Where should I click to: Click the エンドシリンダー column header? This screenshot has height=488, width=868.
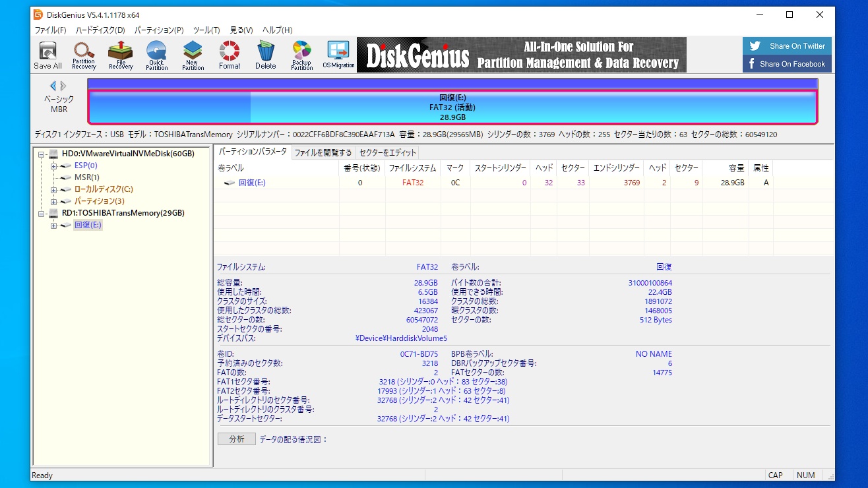[617, 168]
